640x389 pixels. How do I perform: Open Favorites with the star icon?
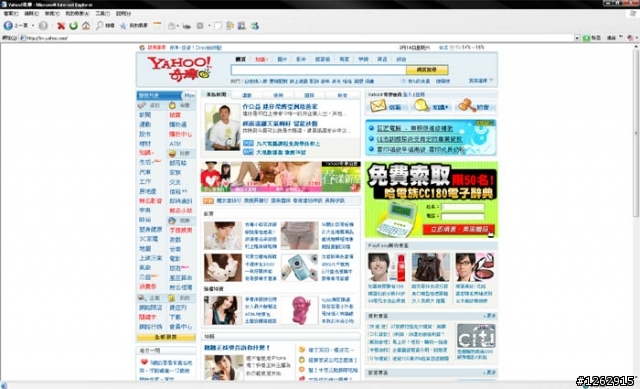coord(122,26)
